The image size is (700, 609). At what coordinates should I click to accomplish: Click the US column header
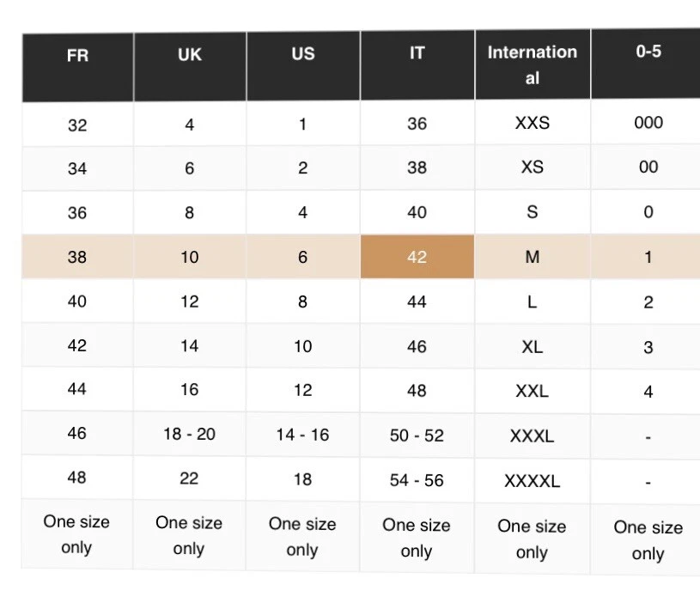303,54
